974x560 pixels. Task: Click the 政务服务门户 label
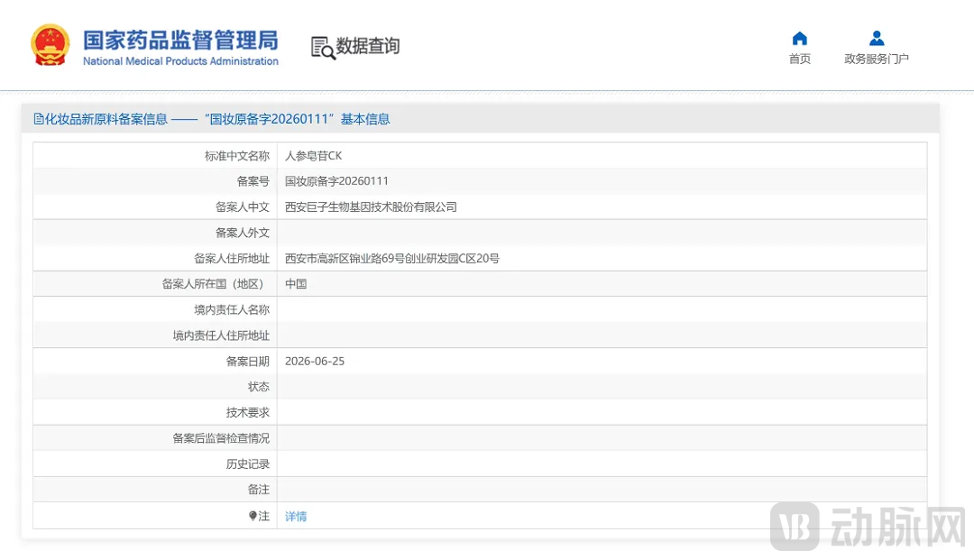877,59
